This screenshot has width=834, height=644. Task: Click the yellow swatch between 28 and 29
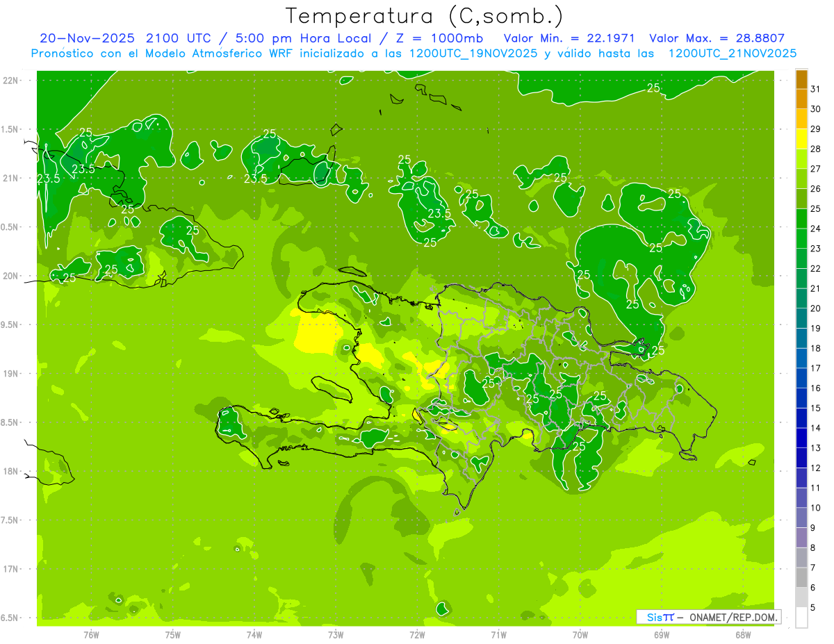[801, 139]
